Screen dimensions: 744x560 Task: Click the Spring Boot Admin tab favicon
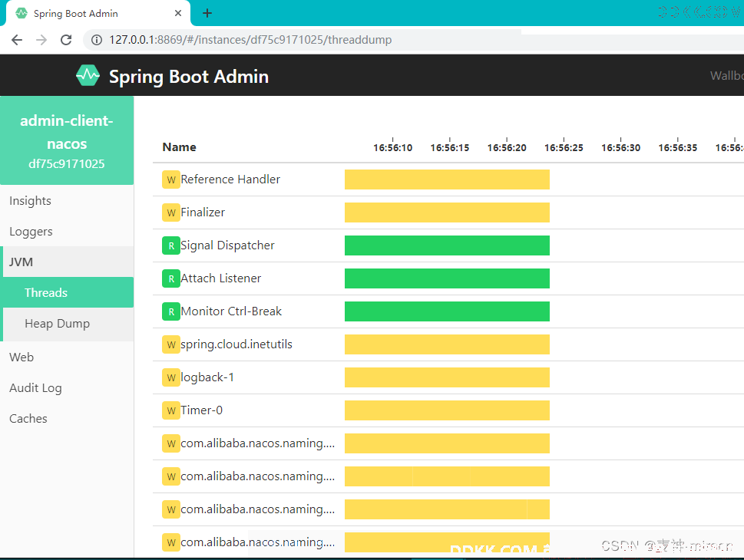21,13
